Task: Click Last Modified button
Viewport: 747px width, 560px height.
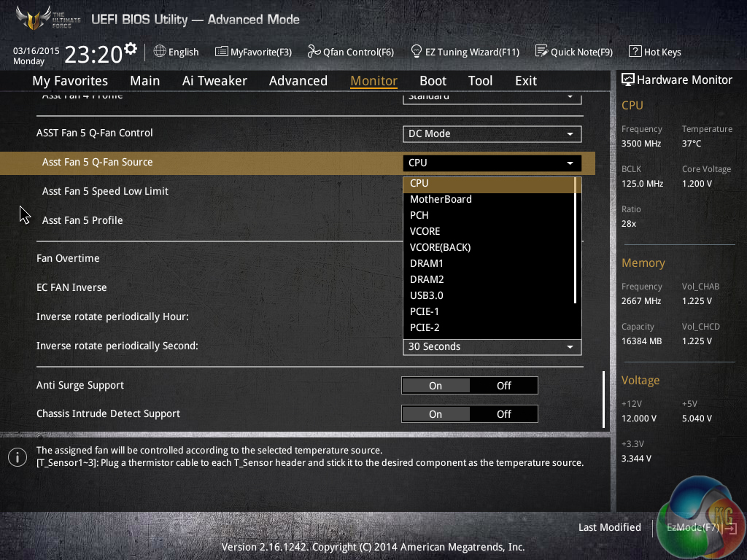Action: coord(609,528)
